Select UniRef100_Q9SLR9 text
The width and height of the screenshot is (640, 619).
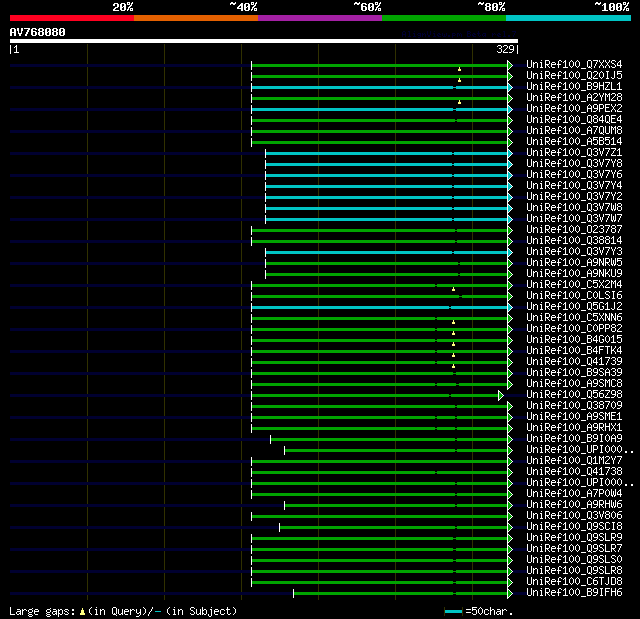click(574, 538)
